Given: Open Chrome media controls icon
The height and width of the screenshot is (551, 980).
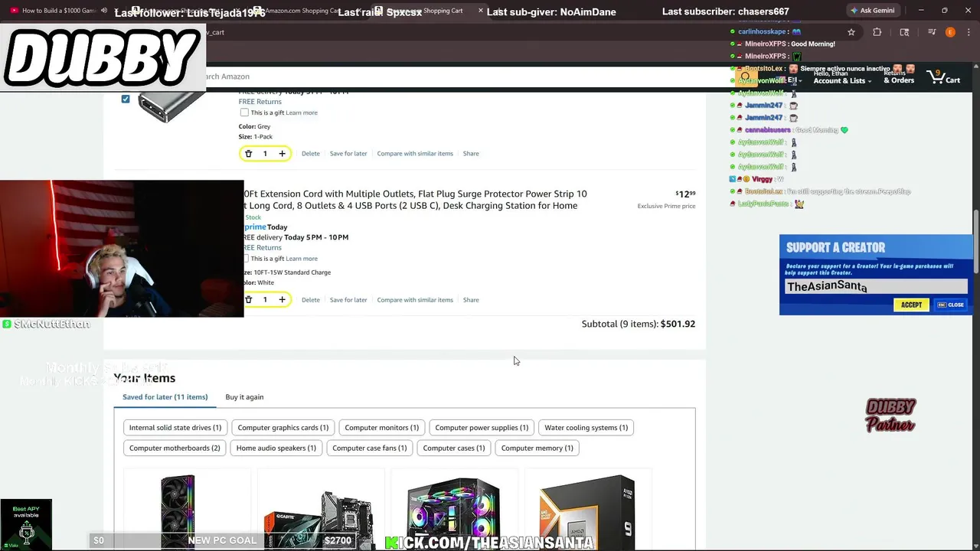Looking at the screenshot, I should 932,32.
